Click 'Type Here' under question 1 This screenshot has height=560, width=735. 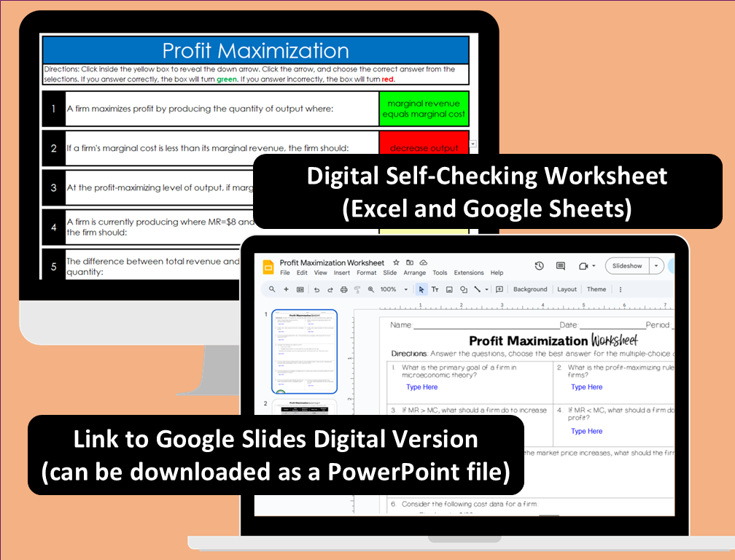422,387
